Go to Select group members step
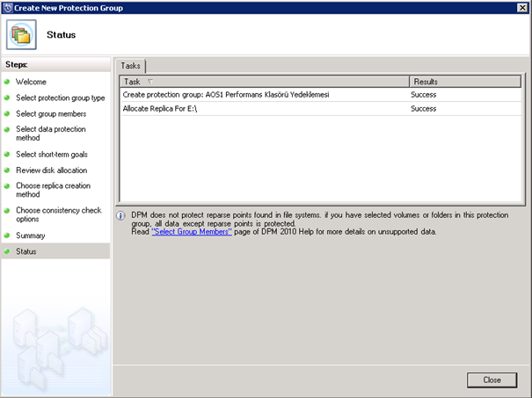This screenshot has height=398, width=532. 51,114
